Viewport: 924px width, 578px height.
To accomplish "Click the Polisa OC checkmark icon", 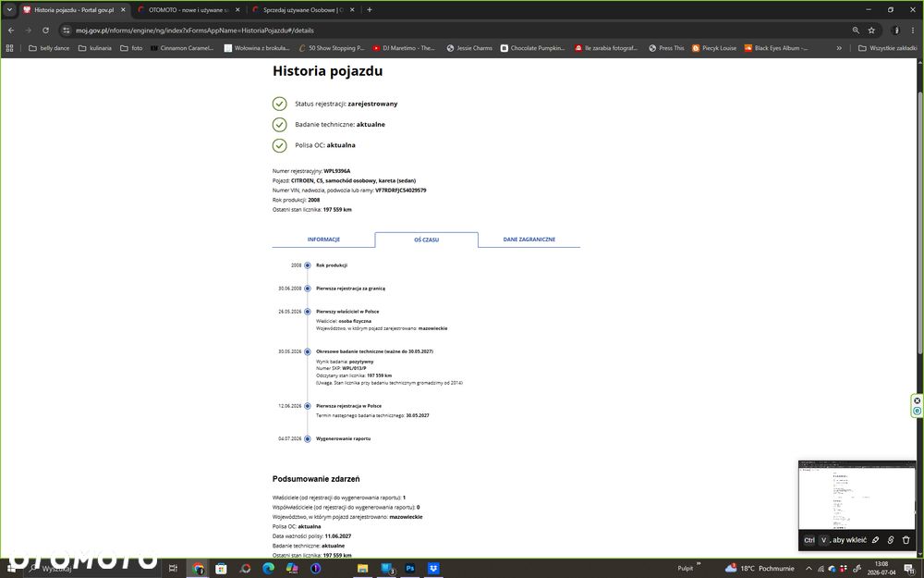I will 279,145.
